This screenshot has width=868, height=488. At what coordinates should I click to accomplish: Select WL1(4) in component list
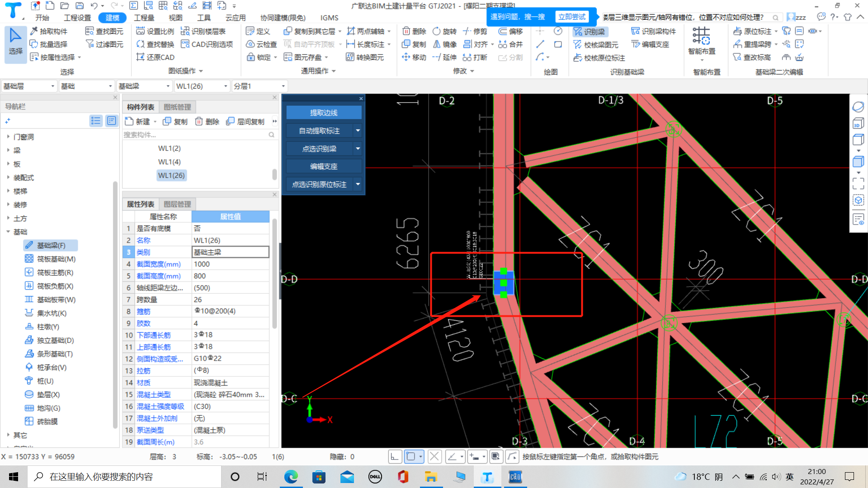tap(170, 162)
